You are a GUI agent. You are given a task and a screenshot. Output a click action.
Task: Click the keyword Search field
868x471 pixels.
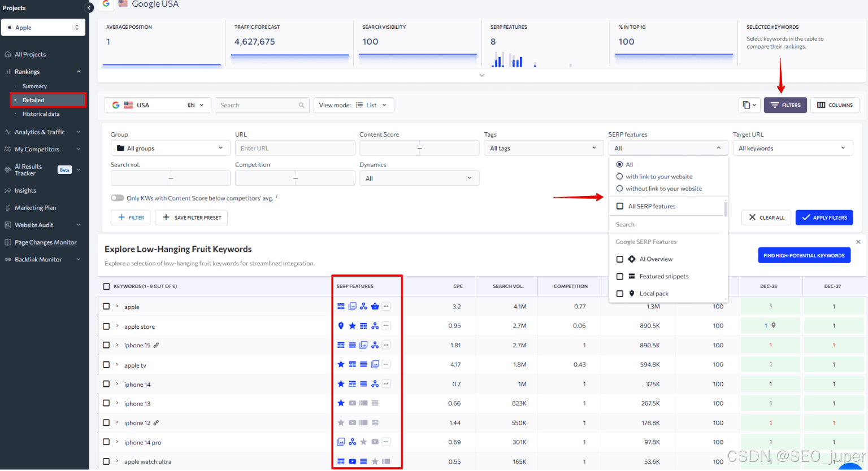[x=262, y=105]
